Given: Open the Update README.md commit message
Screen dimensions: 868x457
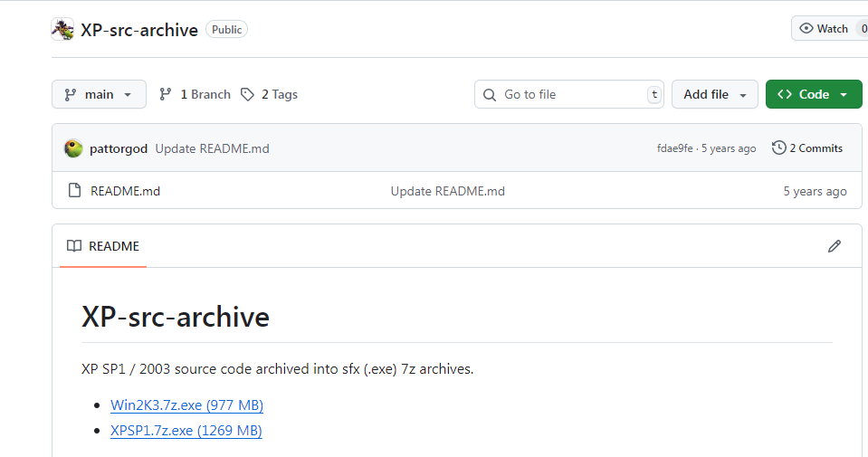Looking at the screenshot, I should click(212, 148).
